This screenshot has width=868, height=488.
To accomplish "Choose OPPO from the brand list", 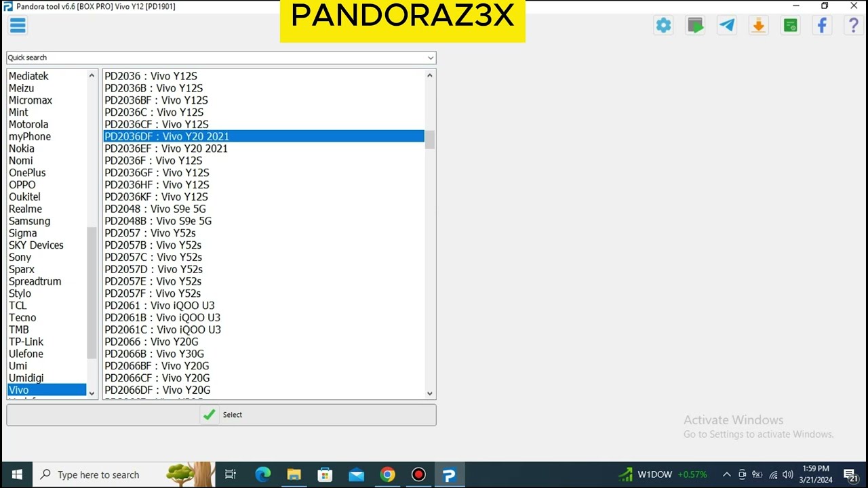I will (x=22, y=185).
